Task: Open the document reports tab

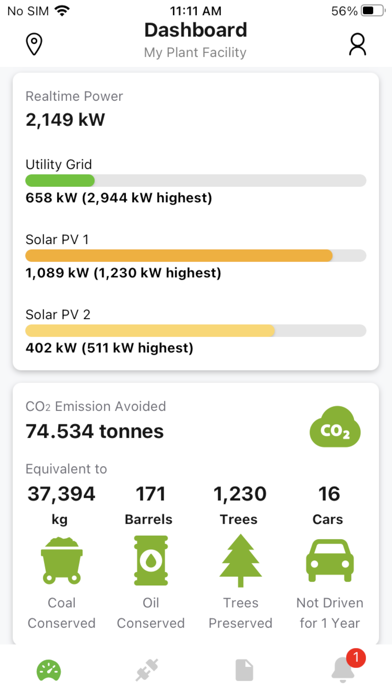Action: coord(244,670)
